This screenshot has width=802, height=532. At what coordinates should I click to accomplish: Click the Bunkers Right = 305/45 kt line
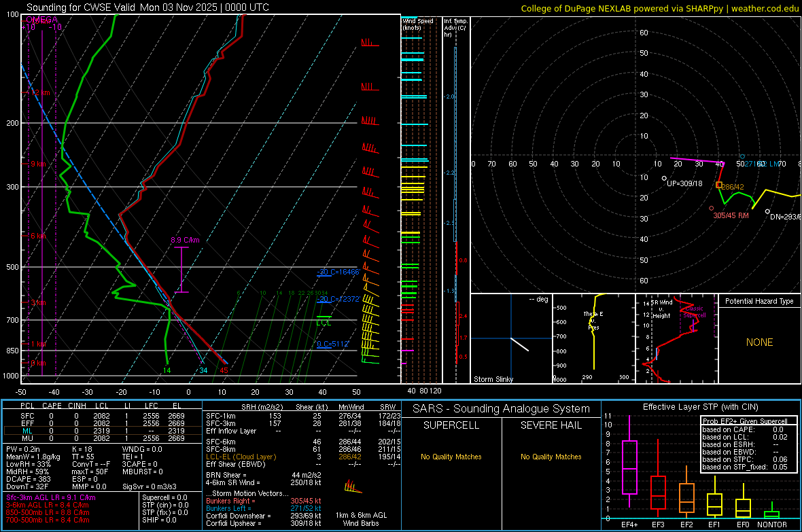264,501
